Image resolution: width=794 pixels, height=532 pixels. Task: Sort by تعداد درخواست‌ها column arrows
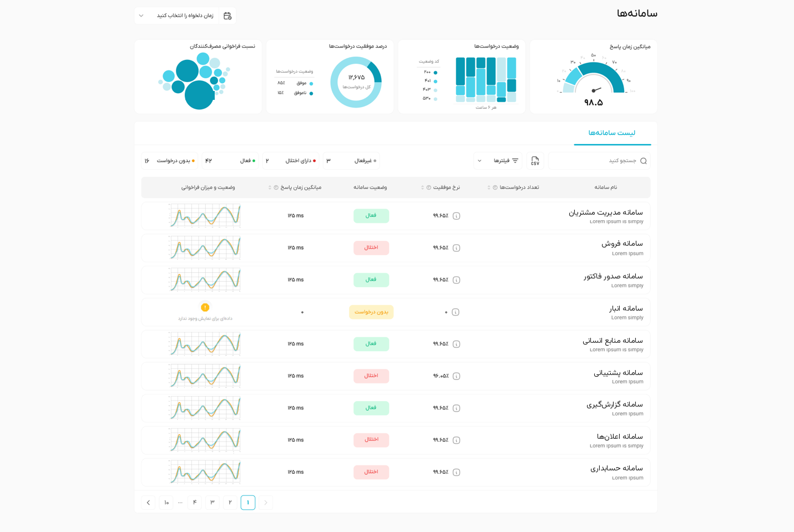tap(489, 188)
